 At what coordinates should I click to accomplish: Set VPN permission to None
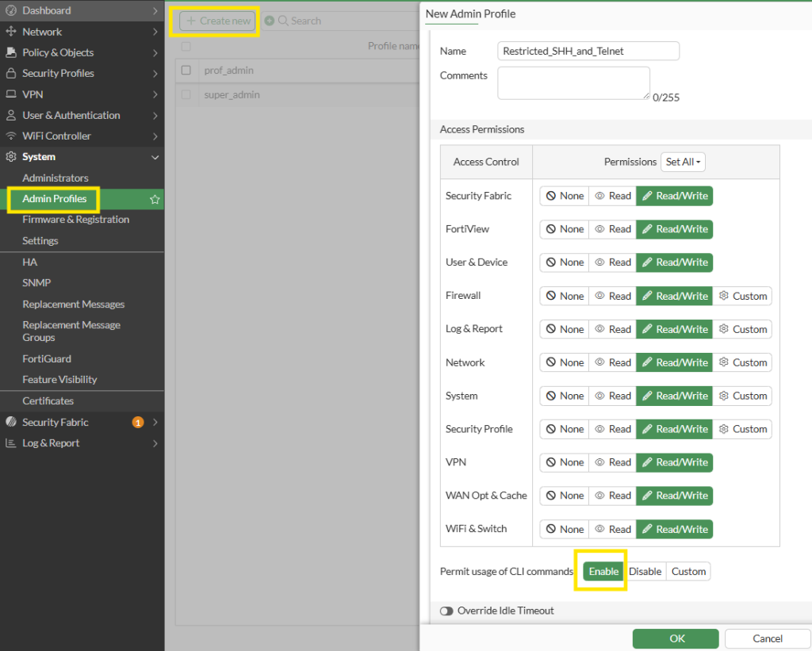click(565, 462)
